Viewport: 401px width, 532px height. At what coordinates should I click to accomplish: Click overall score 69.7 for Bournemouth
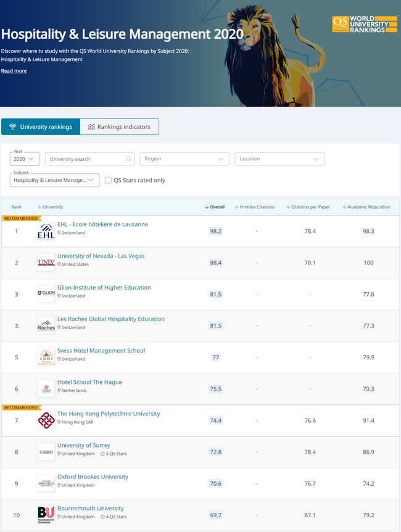(215, 515)
